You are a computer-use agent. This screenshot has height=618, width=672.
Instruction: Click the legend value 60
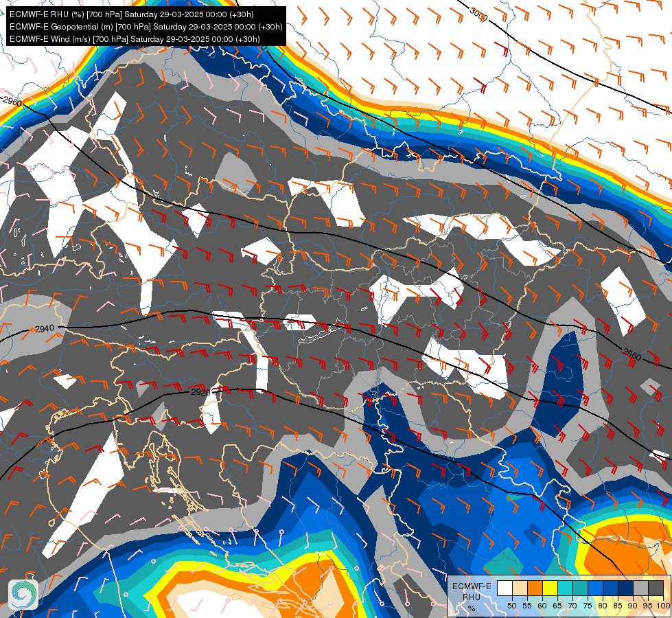[542, 606]
